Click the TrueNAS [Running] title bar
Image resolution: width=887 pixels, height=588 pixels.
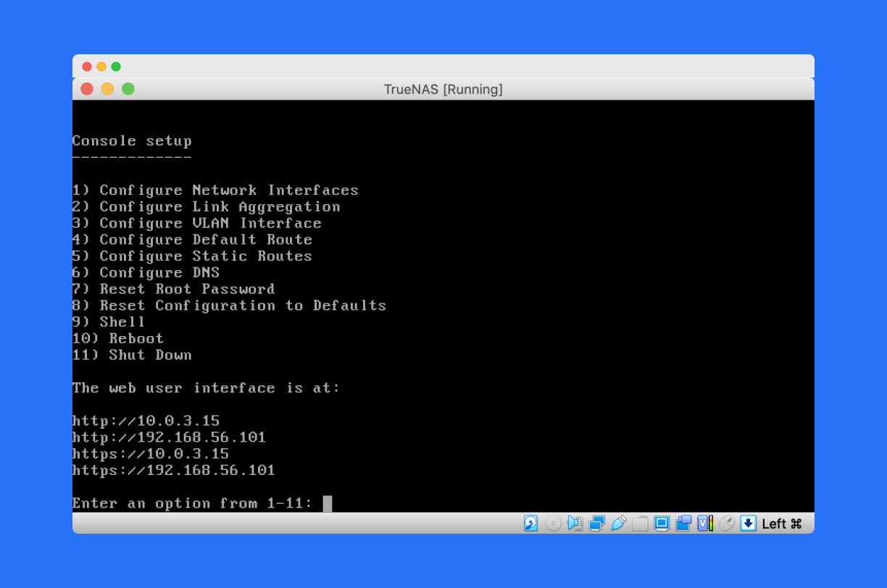click(443, 89)
